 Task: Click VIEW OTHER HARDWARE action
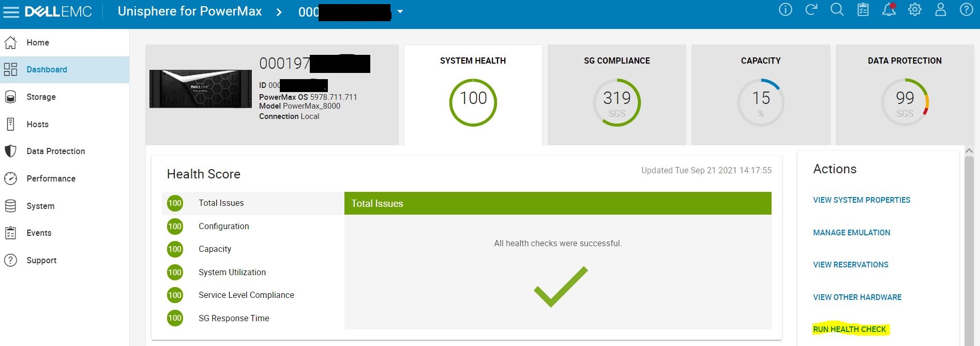857,297
